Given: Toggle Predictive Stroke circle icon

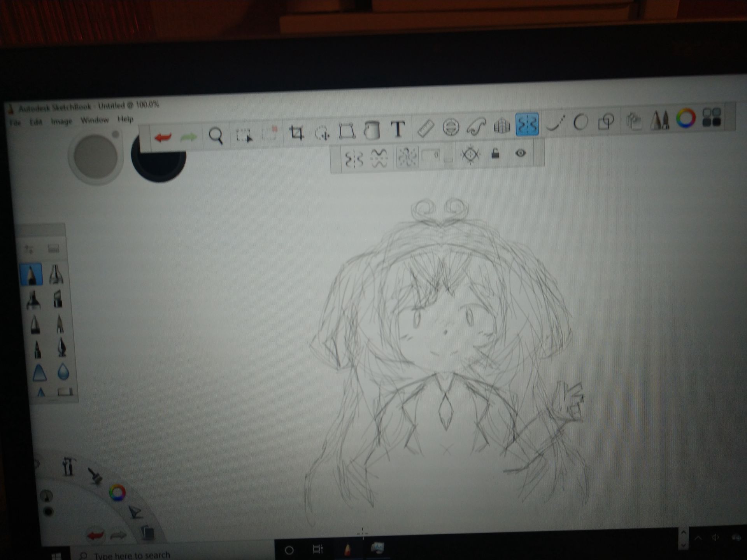Looking at the screenshot, I should pos(580,122).
